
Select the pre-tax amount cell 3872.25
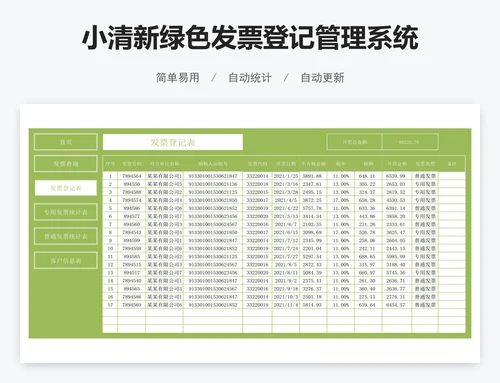pos(313,200)
